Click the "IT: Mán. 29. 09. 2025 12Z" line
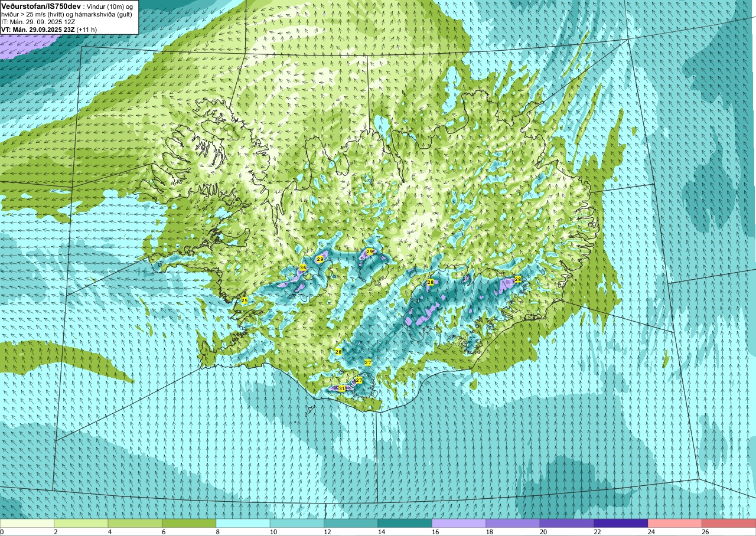Image resolution: width=756 pixels, height=536 pixels. click(40, 22)
